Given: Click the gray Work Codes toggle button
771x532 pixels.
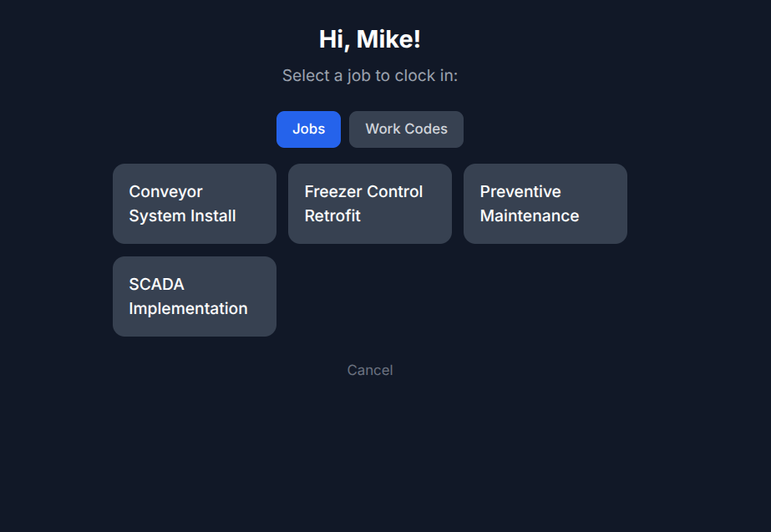Looking at the screenshot, I should pos(406,129).
